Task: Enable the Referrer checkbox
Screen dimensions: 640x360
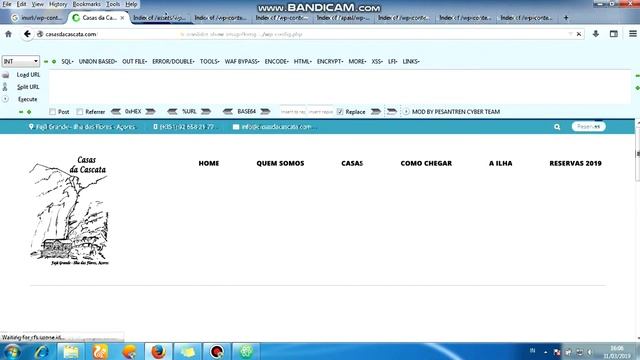Action: [x=80, y=111]
